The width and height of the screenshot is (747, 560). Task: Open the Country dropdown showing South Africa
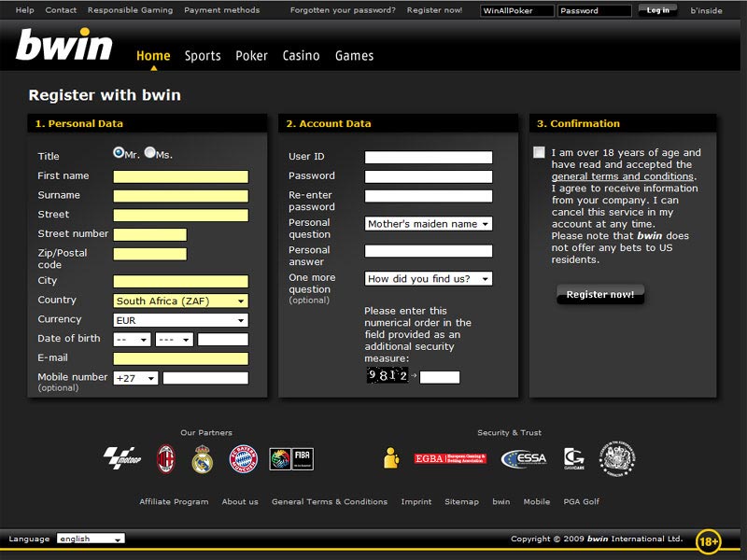[181, 301]
